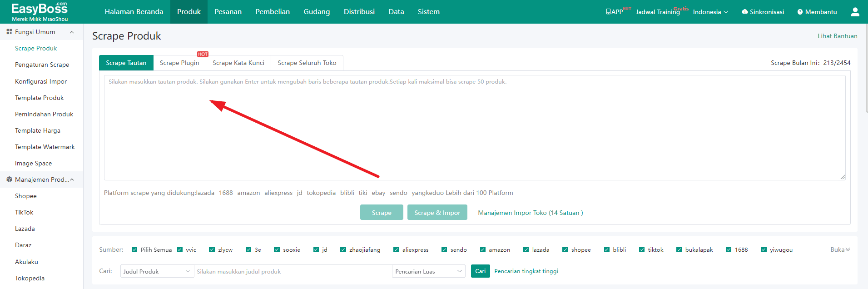Open the Indonesia language dropdown

pos(710,12)
